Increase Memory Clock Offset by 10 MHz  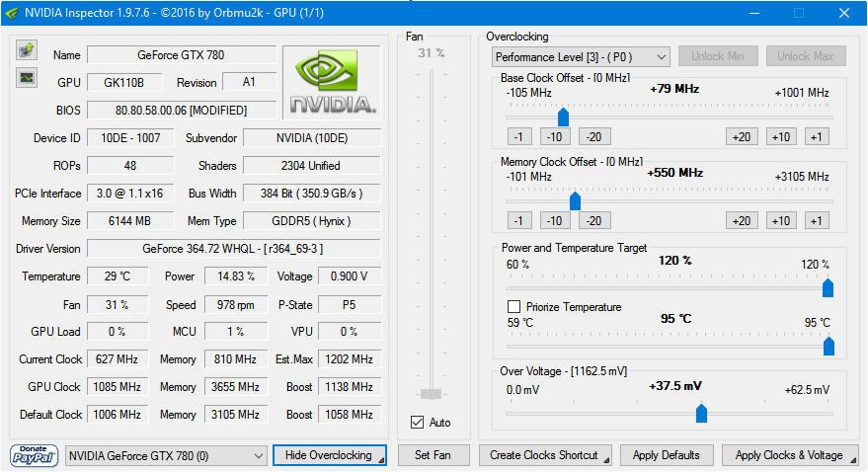coord(781,221)
